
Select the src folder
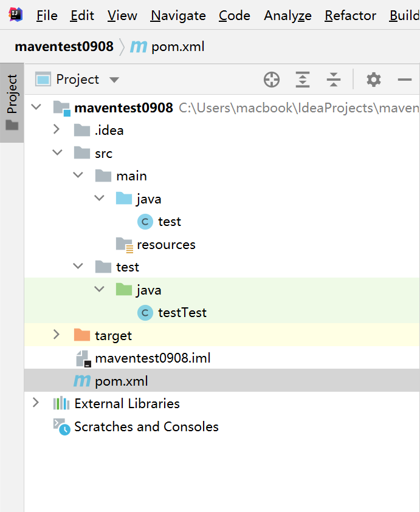coord(103,154)
